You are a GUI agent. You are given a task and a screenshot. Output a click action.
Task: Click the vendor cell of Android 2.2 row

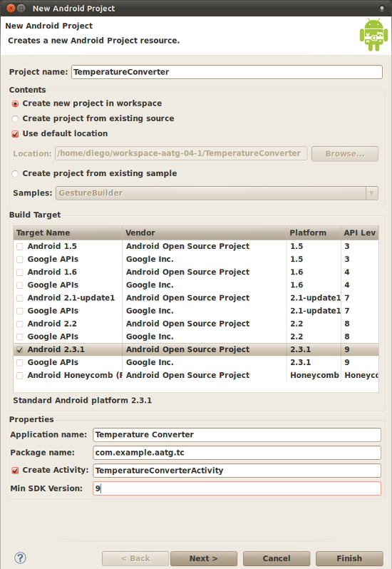tap(204, 324)
